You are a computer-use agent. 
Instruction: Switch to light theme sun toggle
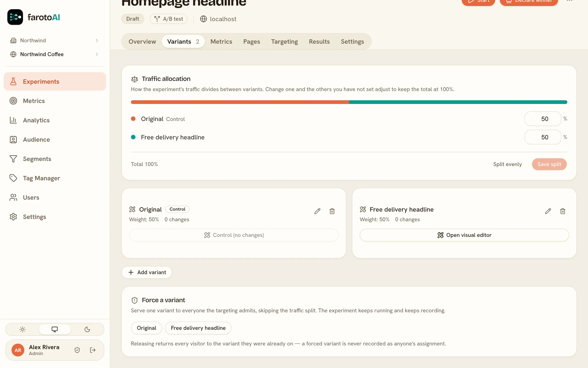click(23, 329)
